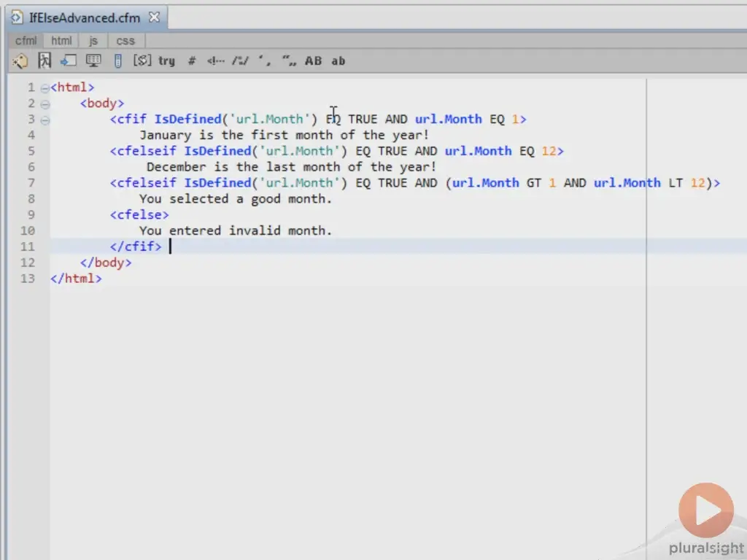Viewport: 747px width, 560px height.
Task: Click the closing </html> tag
Action: (76, 279)
